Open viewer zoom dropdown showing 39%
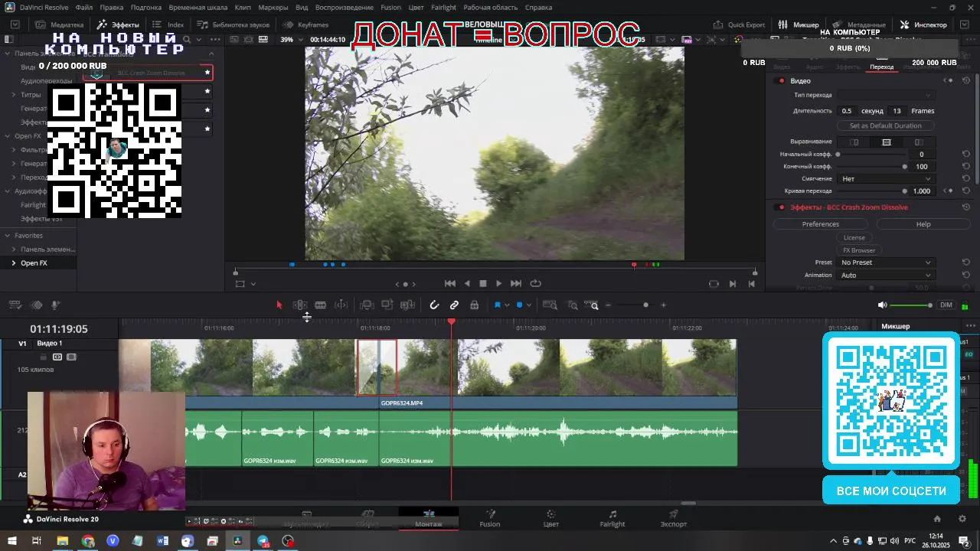Screen dimensions: 980x551 pyautogui.click(x=291, y=40)
